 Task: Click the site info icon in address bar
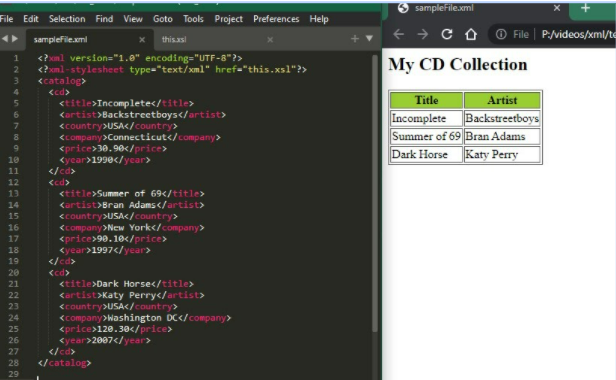501,35
